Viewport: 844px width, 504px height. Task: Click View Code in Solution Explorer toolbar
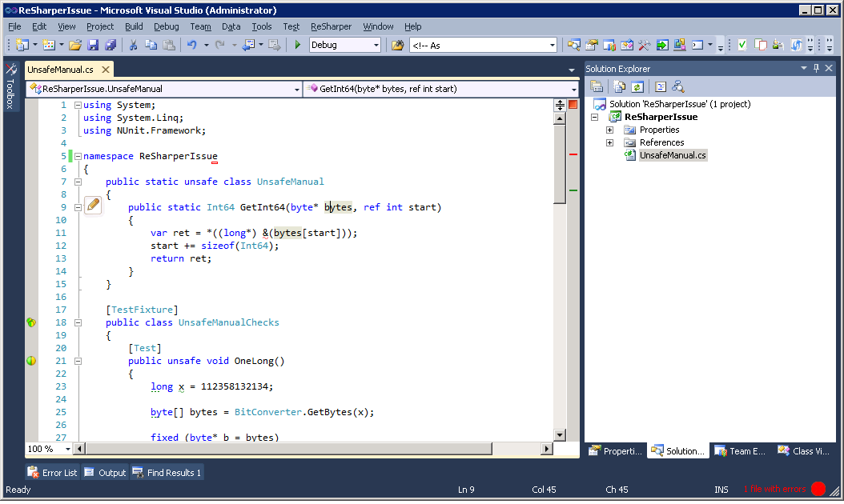point(661,86)
